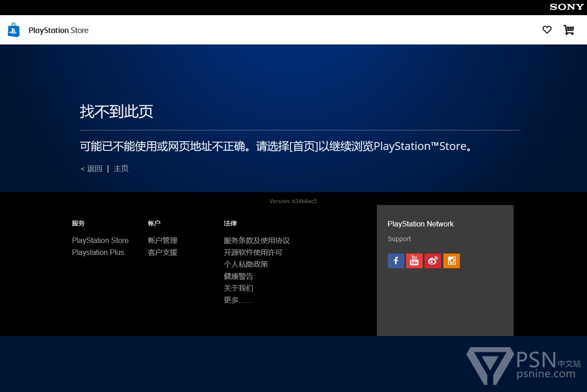Open the Weibo social icon
Image resolution: width=587 pixels, height=392 pixels.
point(433,261)
